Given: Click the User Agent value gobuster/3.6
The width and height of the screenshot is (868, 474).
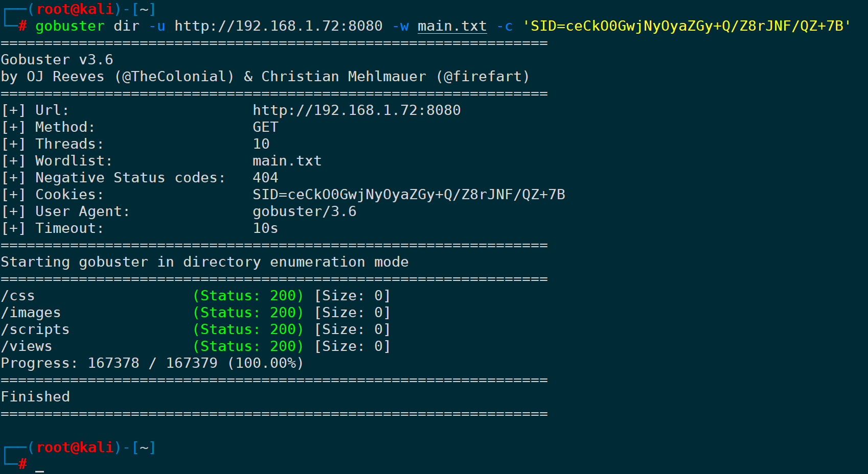Looking at the screenshot, I should click(305, 211).
